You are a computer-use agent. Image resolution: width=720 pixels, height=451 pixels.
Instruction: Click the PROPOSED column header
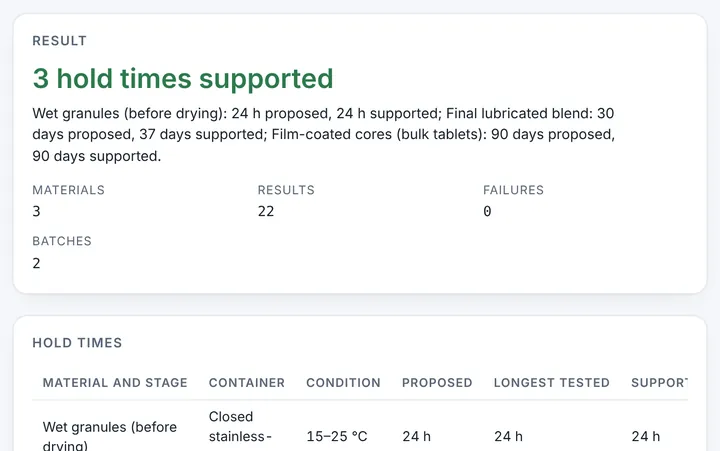[437, 383]
